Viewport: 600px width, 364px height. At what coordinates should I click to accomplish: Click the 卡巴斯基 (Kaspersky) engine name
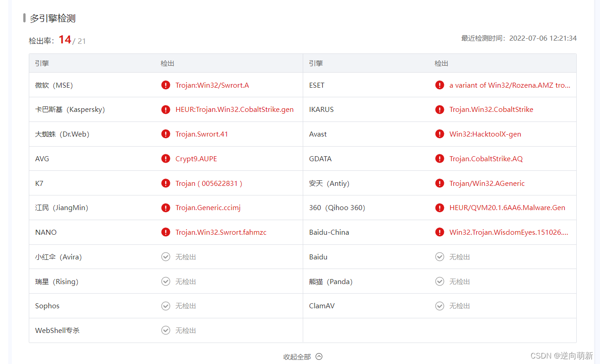(70, 110)
